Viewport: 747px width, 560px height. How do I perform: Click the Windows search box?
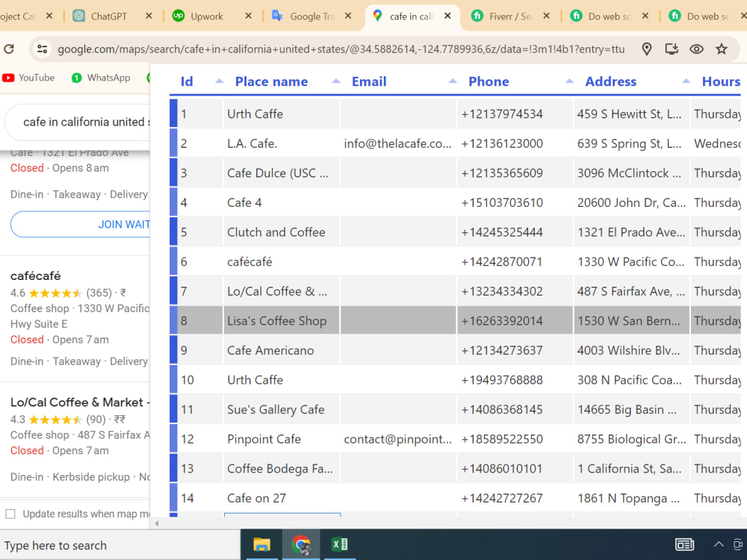point(120,545)
